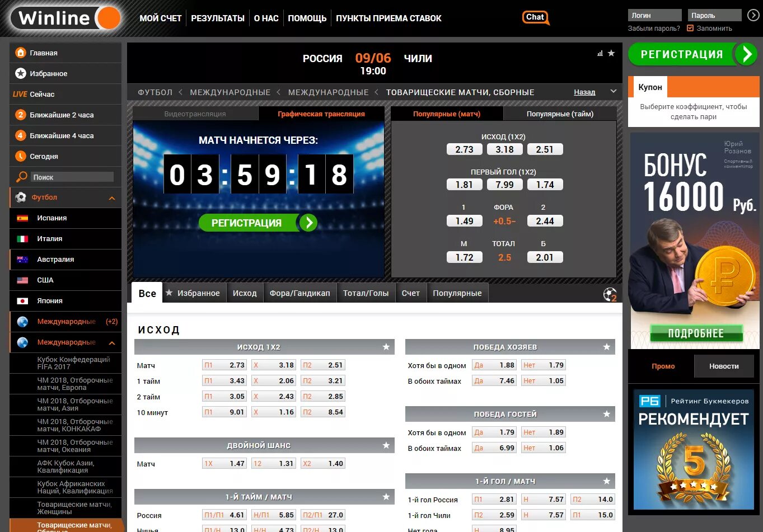Click the США flag icon
763x532 pixels.
(x=22, y=280)
